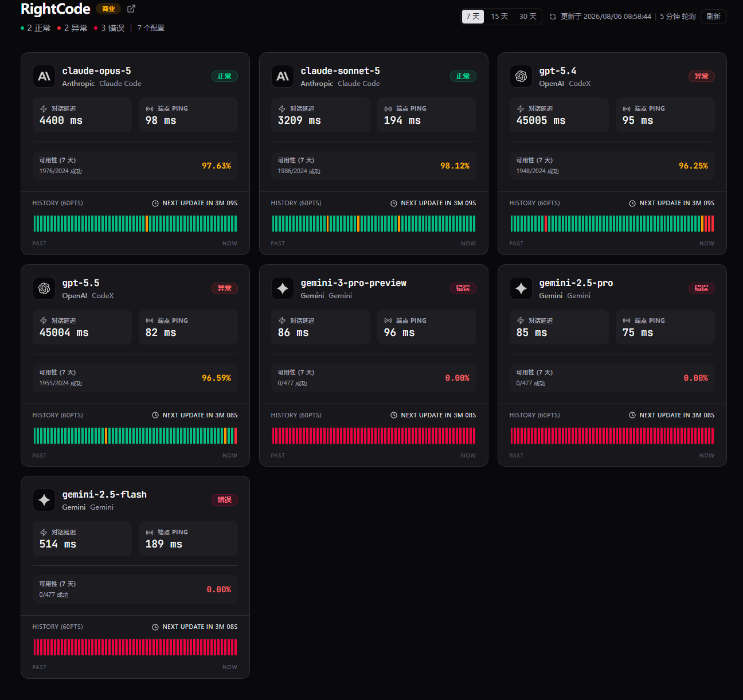Open the external link icon beside RightCode
The height and width of the screenshot is (700, 743).
pos(131,9)
